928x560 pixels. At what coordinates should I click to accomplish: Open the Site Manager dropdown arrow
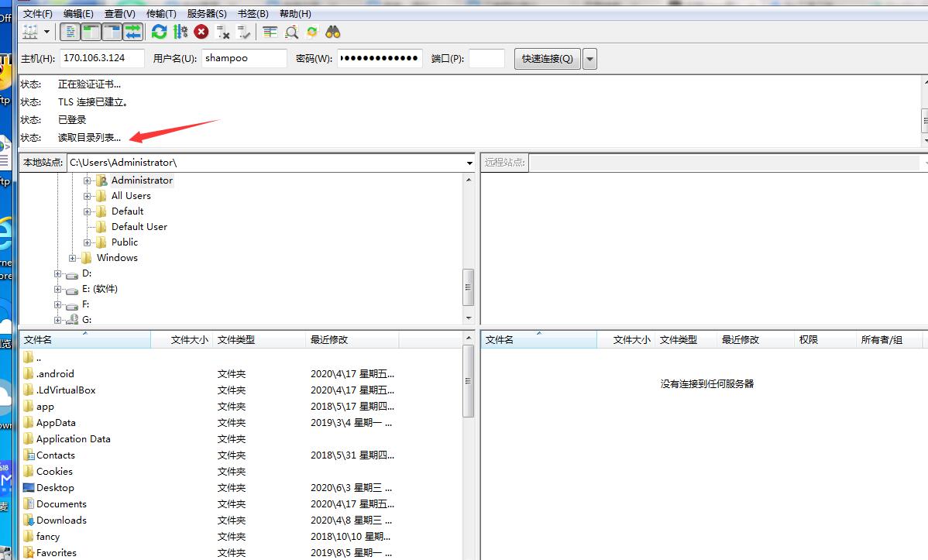46,32
